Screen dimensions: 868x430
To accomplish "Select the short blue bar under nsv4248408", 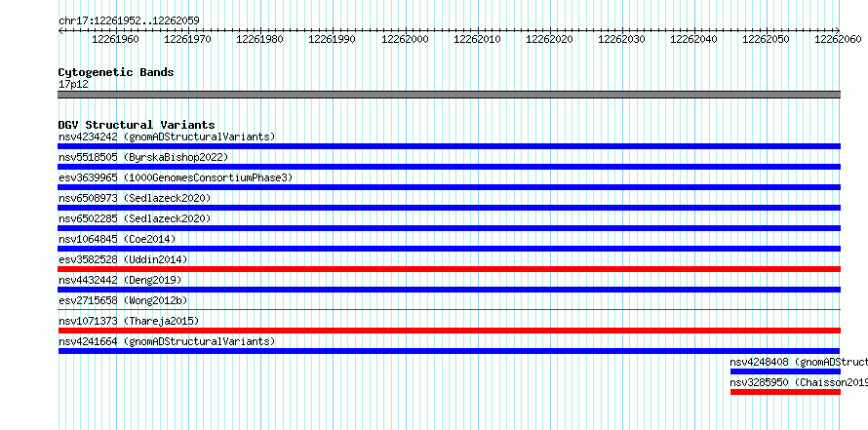I will [x=785, y=371].
